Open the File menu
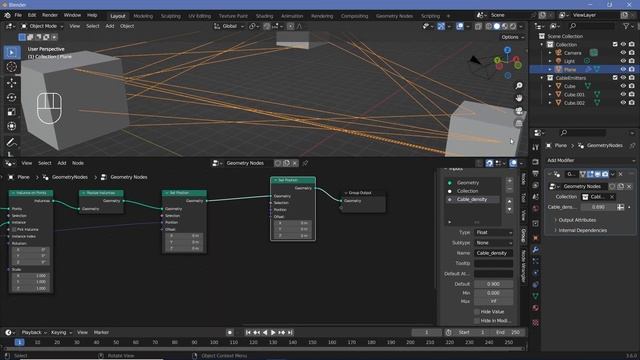 (x=18, y=15)
